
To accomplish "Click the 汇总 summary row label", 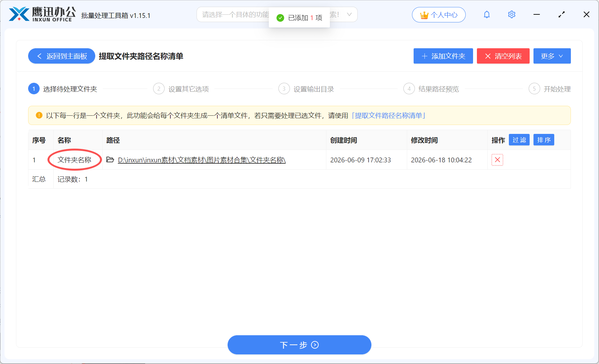I will point(39,179).
